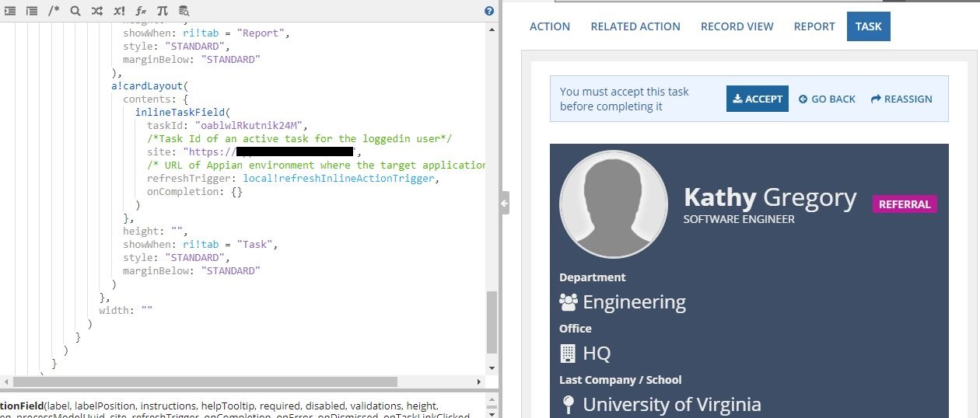Switch to the RELATED ACTION tab
Screen dimensions: 980x418
point(635,26)
